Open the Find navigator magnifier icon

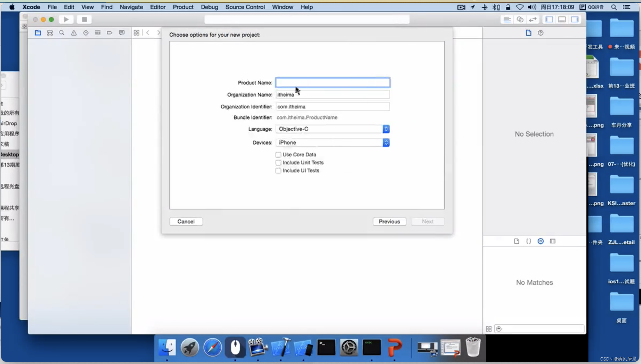tap(62, 33)
